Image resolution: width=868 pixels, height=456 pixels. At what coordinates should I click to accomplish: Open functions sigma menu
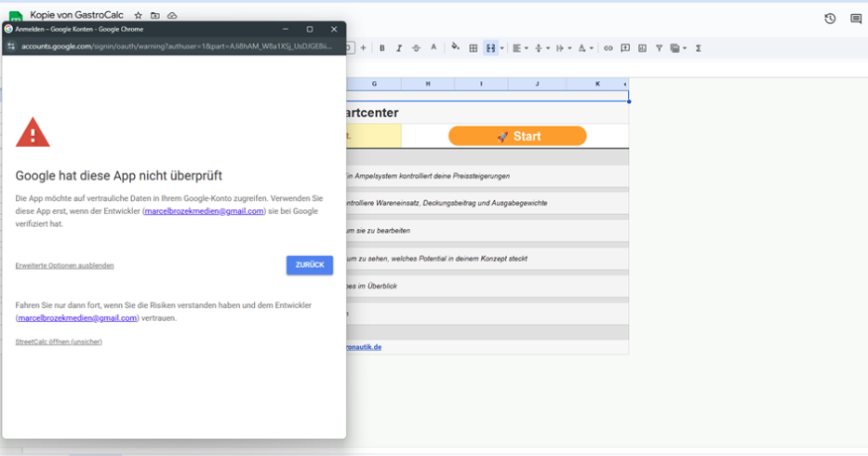[x=699, y=48]
